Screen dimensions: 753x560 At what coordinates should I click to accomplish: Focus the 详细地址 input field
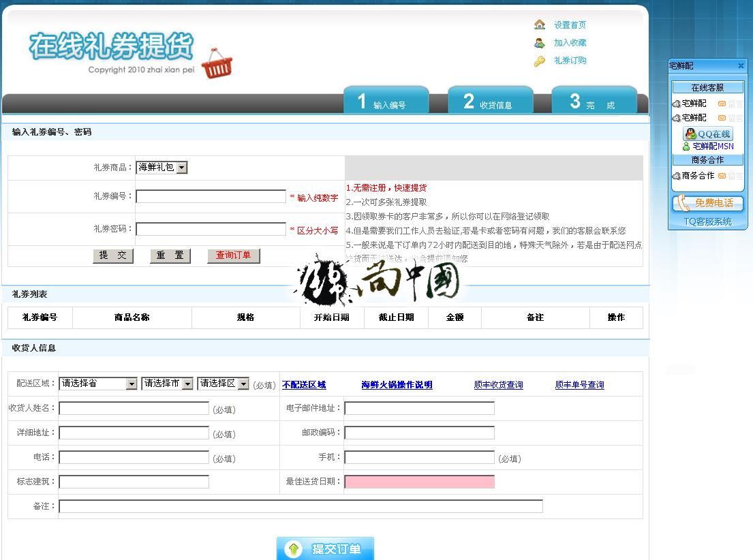(134, 433)
